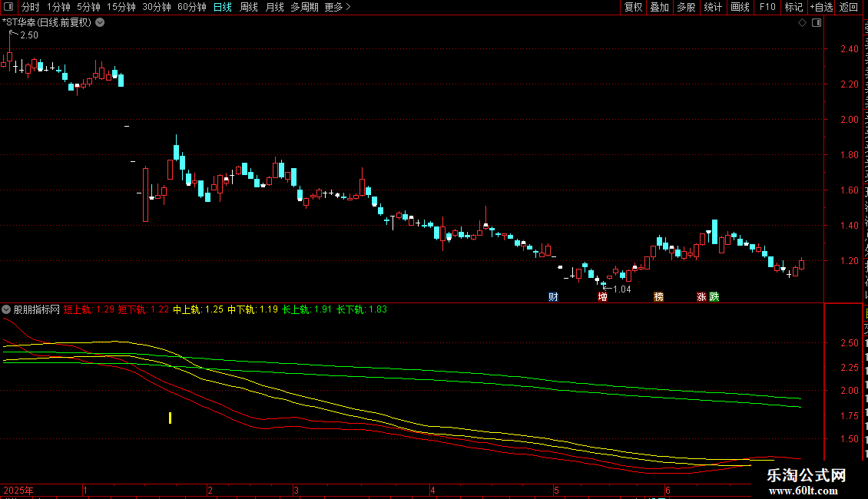Open the 多股 multi-stock view
Image resolution: width=868 pixels, height=499 pixels.
coord(686,7)
